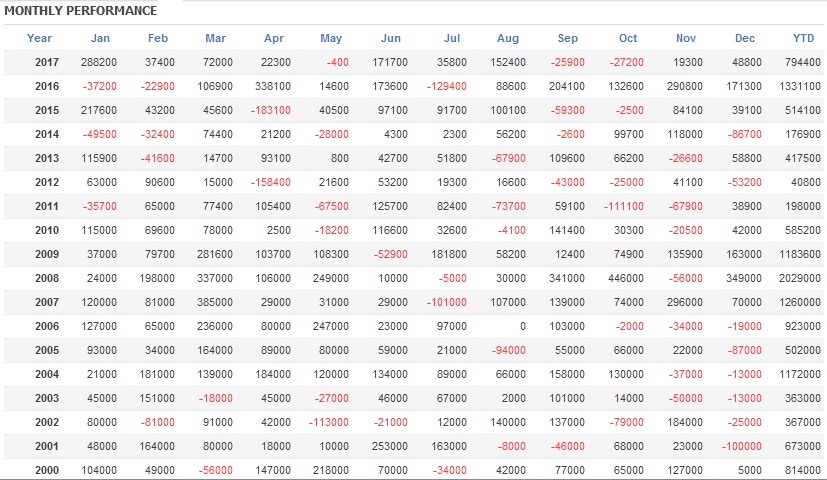Click 288200 in 2017 Jan cell

pos(99,62)
